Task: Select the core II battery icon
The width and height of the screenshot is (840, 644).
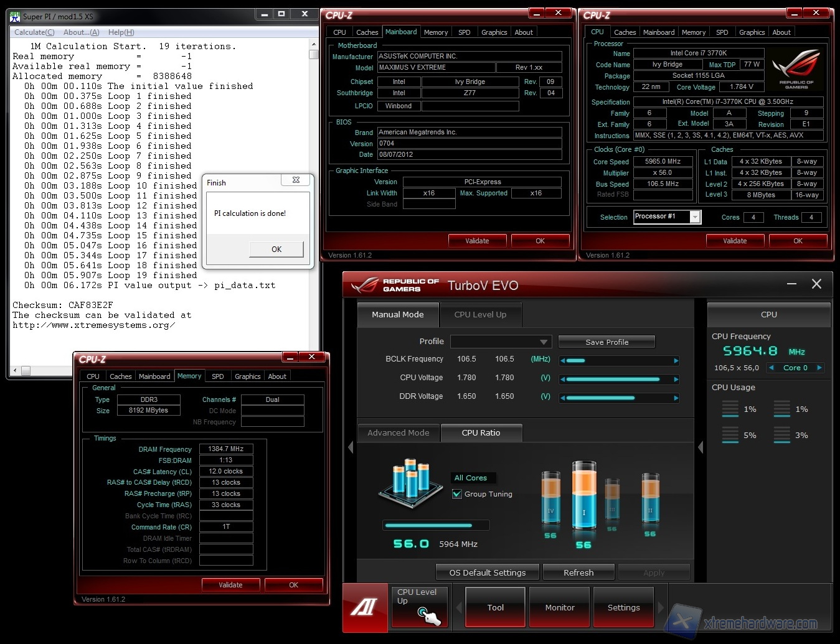Action: tap(650, 497)
